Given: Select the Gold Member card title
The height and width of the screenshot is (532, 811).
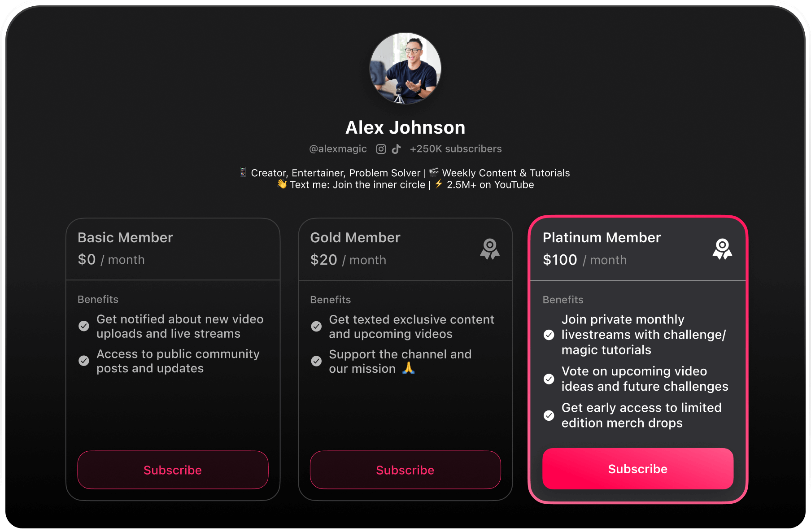Looking at the screenshot, I should (x=355, y=237).
